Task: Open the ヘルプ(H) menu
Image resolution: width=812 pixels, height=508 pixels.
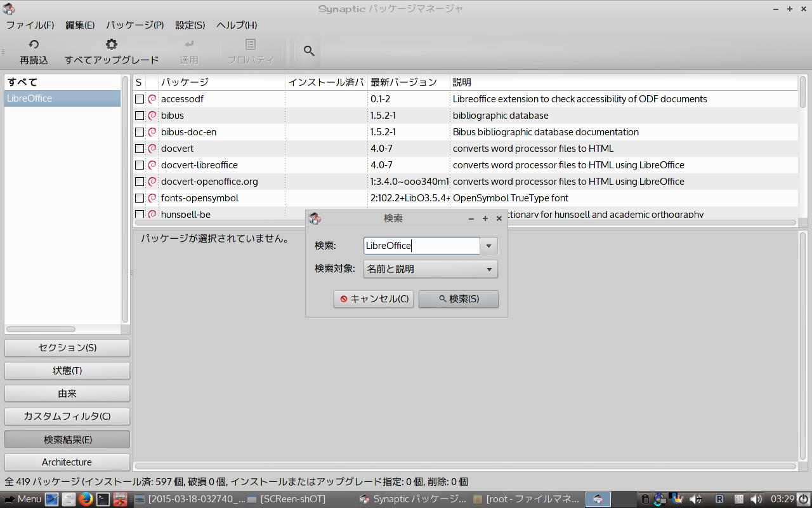Action: click(237, 25)
